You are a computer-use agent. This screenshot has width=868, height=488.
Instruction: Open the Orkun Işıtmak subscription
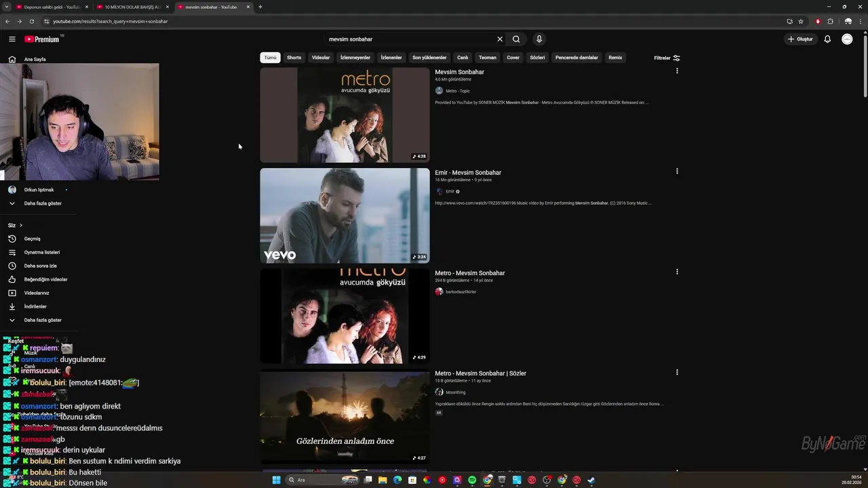[x=39, y=190]
